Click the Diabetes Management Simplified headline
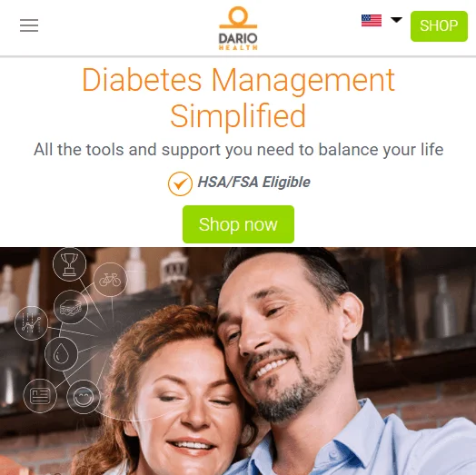 (x=238, y=97)
